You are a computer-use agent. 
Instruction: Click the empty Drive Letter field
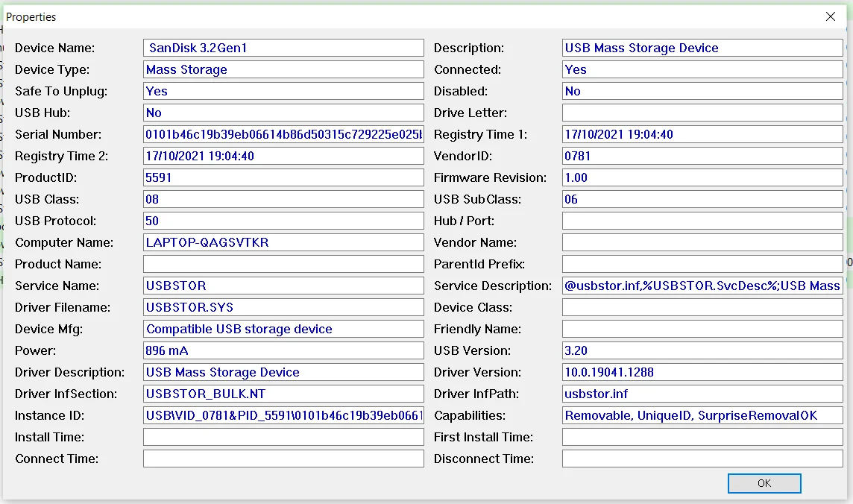coord(702,113)
